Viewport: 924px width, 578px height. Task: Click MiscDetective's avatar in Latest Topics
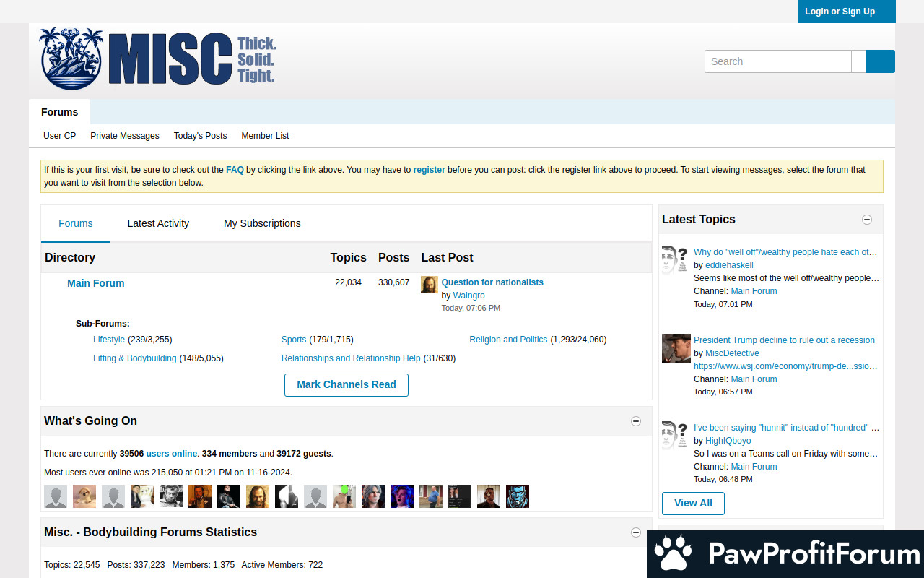pos(676,348)
